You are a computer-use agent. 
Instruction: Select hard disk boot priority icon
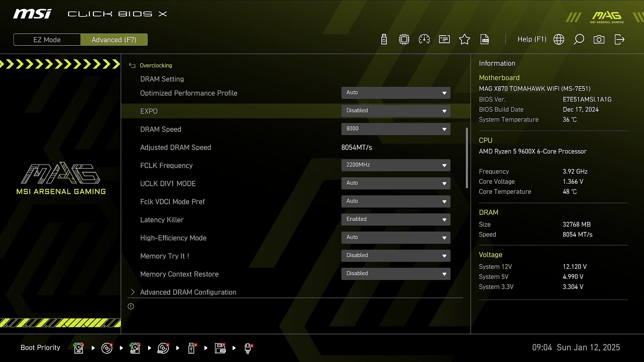tap(79, 348)
